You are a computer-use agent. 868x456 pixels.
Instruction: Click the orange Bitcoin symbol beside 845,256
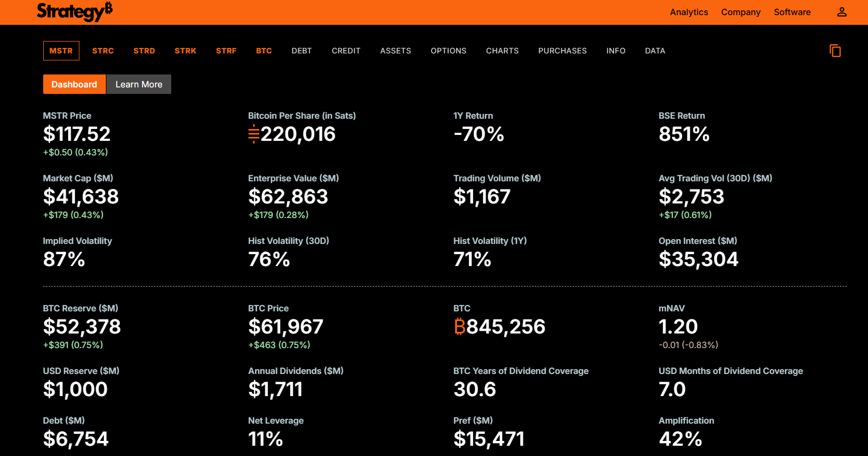460,326
